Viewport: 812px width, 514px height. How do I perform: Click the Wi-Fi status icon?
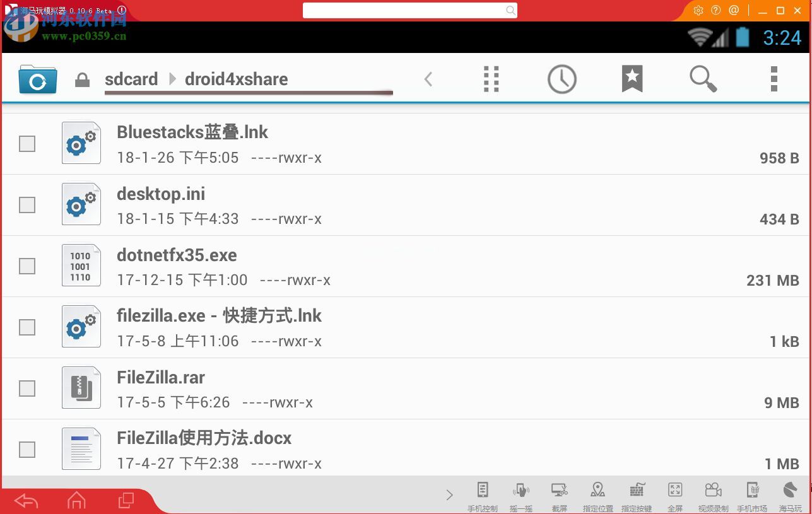coord(700,37)
